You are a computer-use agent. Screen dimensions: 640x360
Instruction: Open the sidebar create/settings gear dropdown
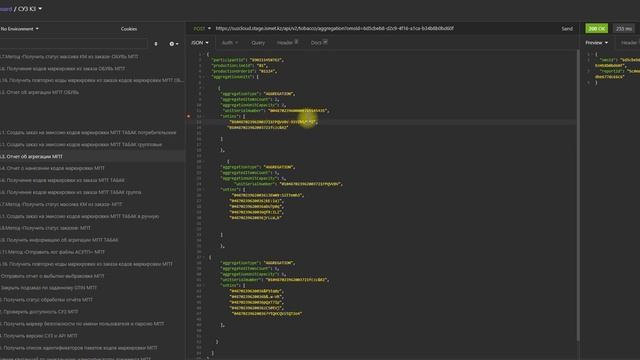174,44
